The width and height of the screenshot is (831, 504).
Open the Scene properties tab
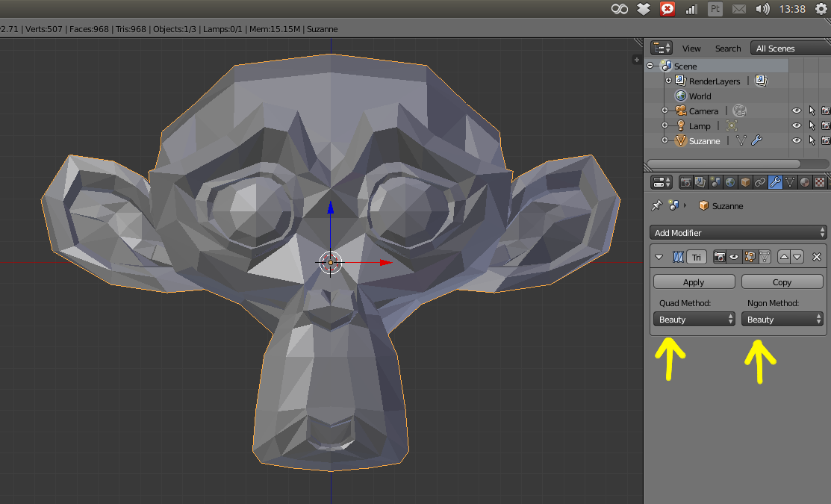715,182
